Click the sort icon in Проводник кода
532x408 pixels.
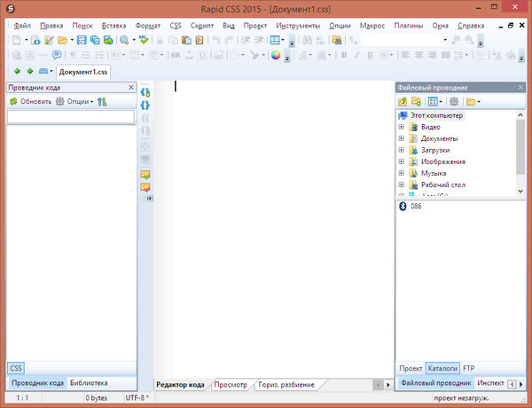103,102
